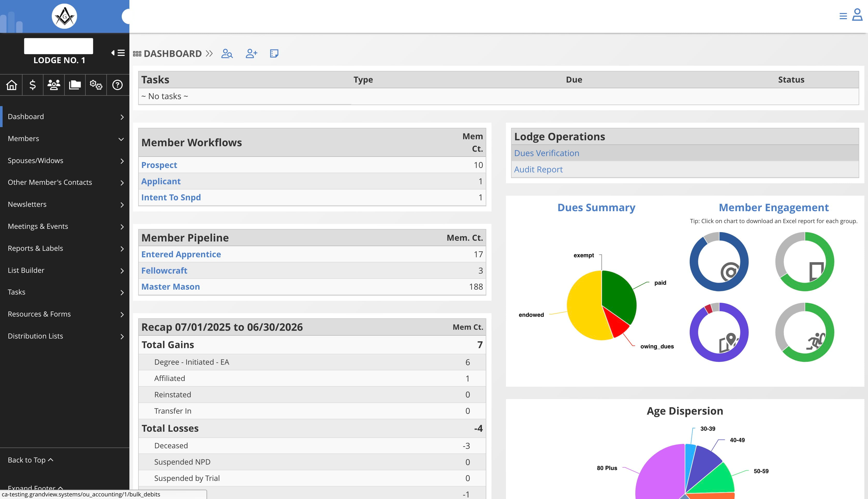This screenshot has height=499, width=868.
Task: Select the members group icon
Action: [54, 85]
